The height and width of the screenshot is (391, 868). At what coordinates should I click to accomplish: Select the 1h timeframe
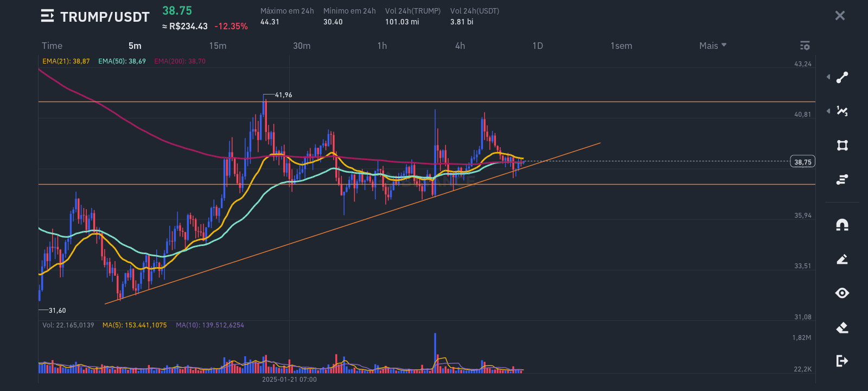[382, 46]
